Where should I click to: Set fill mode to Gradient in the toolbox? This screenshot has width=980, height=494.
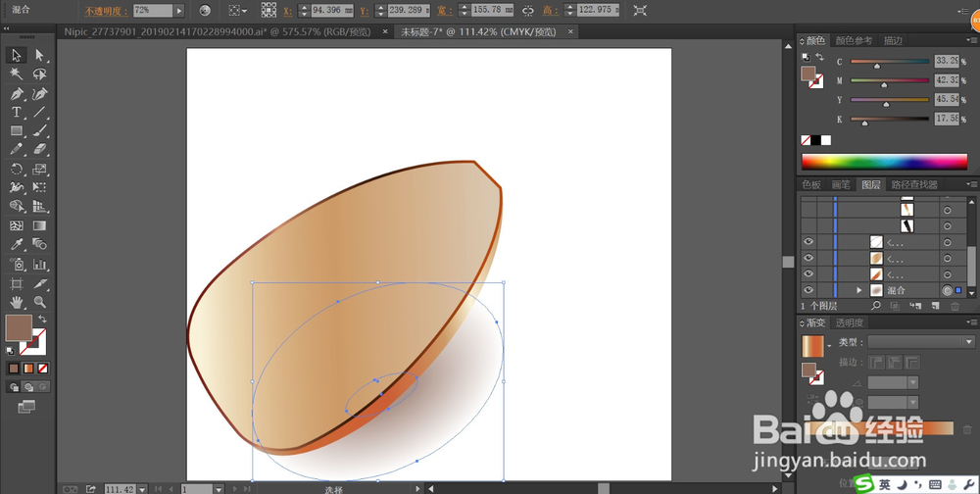coord(28,369)
